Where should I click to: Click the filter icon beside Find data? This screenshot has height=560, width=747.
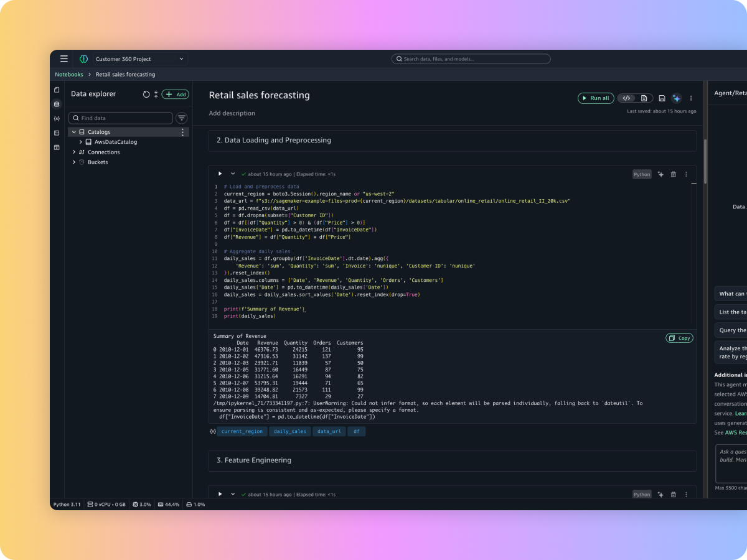pyautogui.click(x=182, y=118)
